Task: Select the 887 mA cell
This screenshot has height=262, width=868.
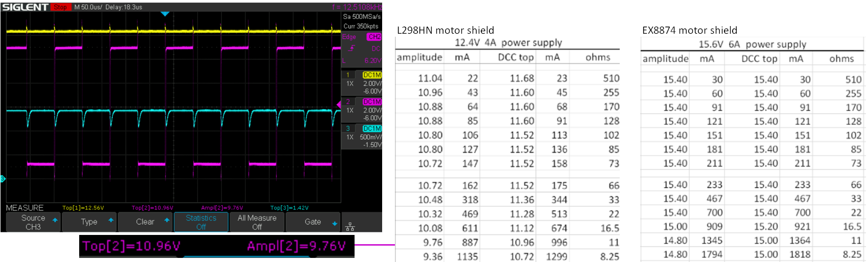Action: point(469,243)
